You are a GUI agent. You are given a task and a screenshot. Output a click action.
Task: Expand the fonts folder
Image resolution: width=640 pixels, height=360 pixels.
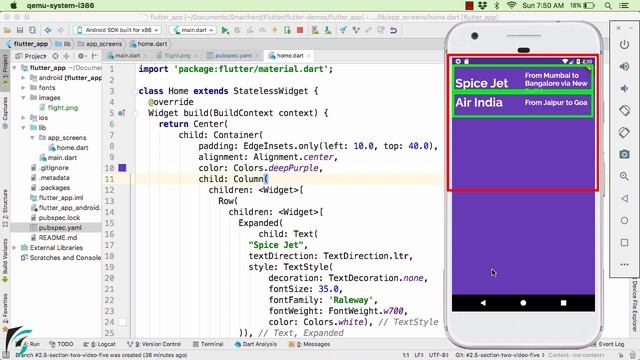point(23,88)
